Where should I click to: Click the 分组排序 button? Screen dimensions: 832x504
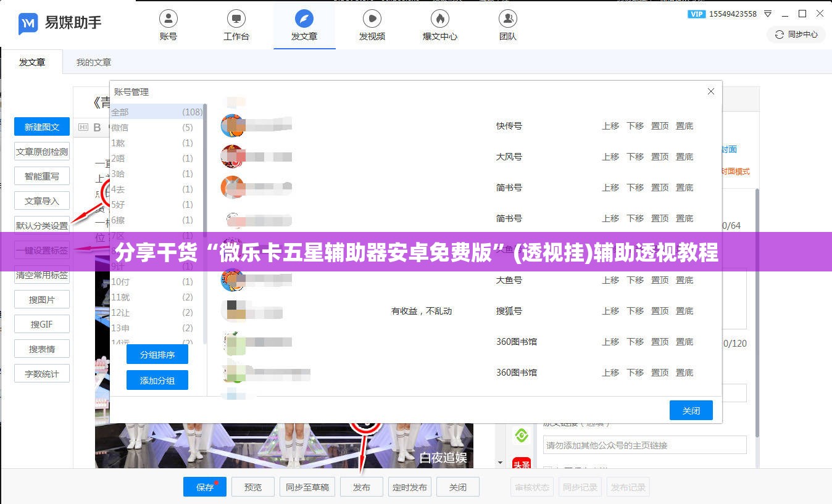pyautogui.click(x=157, y=355)
